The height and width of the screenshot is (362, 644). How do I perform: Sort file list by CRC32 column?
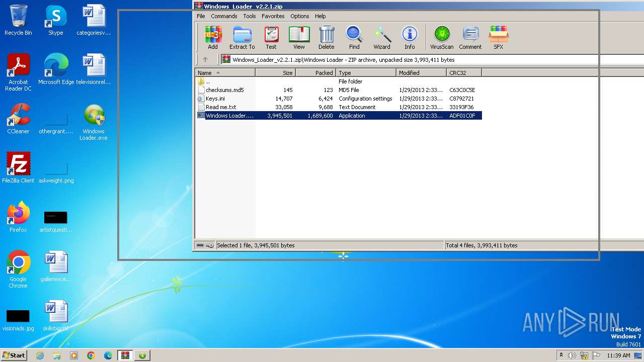(464, 73)
